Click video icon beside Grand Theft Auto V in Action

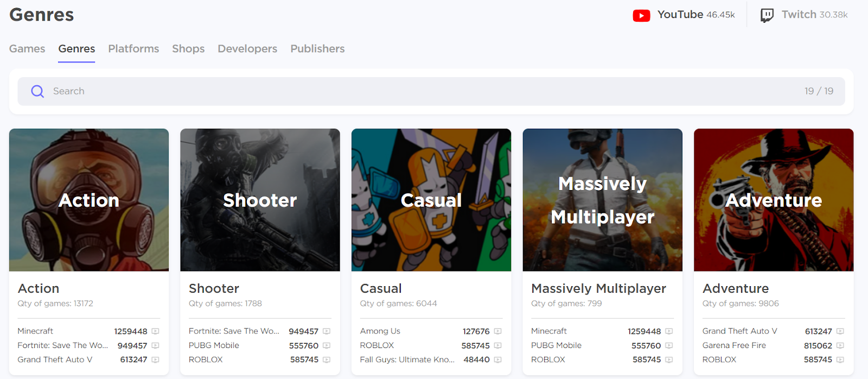pos(155,359)
